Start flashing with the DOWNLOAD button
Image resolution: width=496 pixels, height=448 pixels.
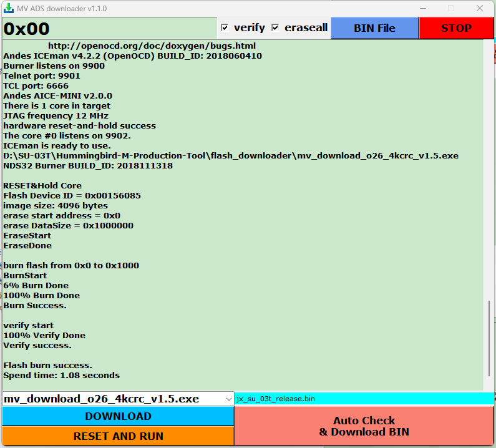[118, 416]
